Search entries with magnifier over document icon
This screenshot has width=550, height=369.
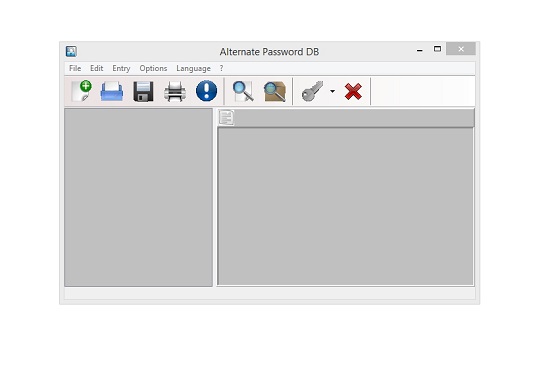[x=243, y=91]
